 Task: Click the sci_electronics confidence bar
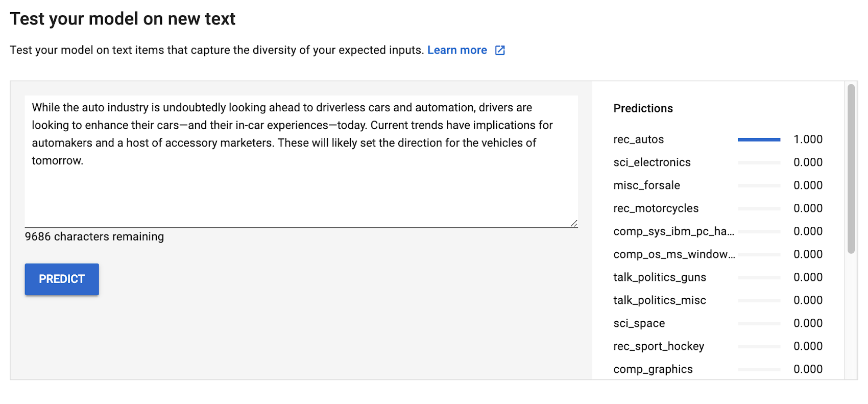[759, 162]
